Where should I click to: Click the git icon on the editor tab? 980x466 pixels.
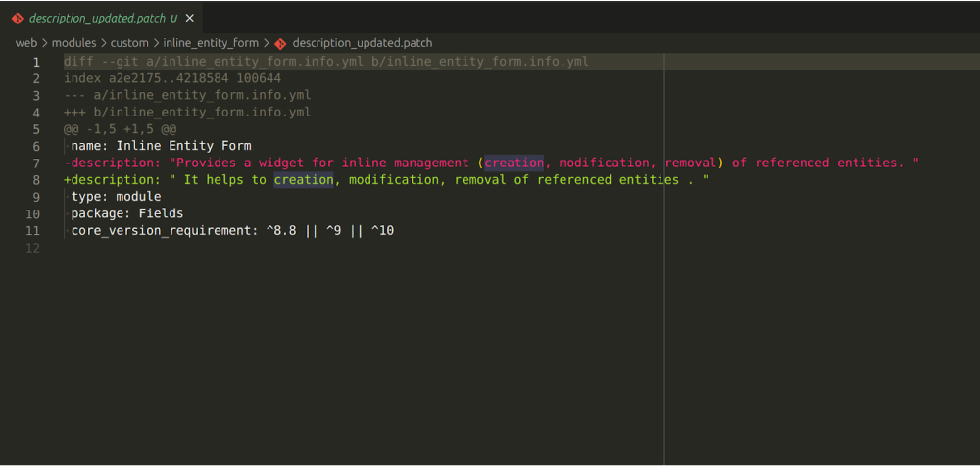[18, 19]
